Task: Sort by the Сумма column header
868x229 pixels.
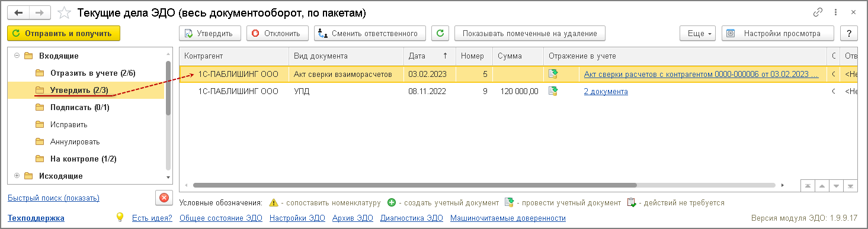Action: coord(518,56)
